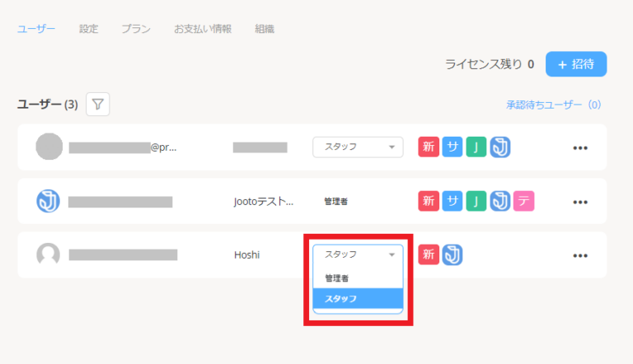Click the pink テ badge in the second row

(x=524, y=200)
